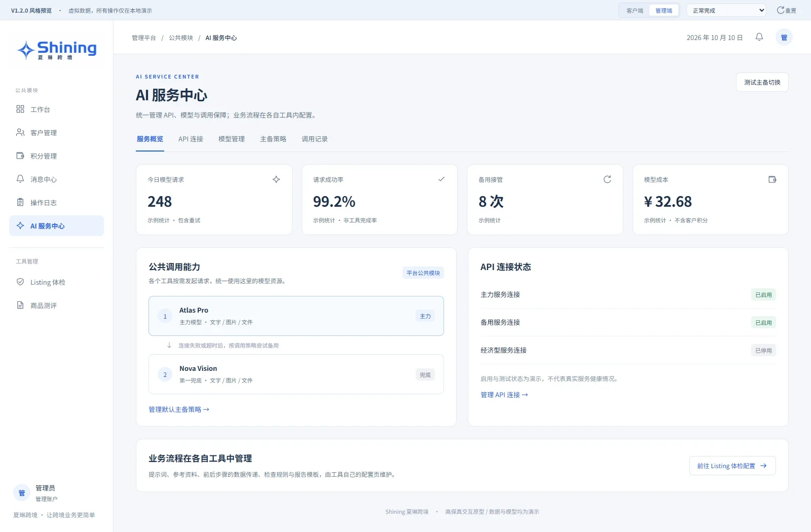Viewport: 811px width, 532px height.
Task: Click 测试主备切换 button
Action: pyautogui.click(x=762, y=82)
